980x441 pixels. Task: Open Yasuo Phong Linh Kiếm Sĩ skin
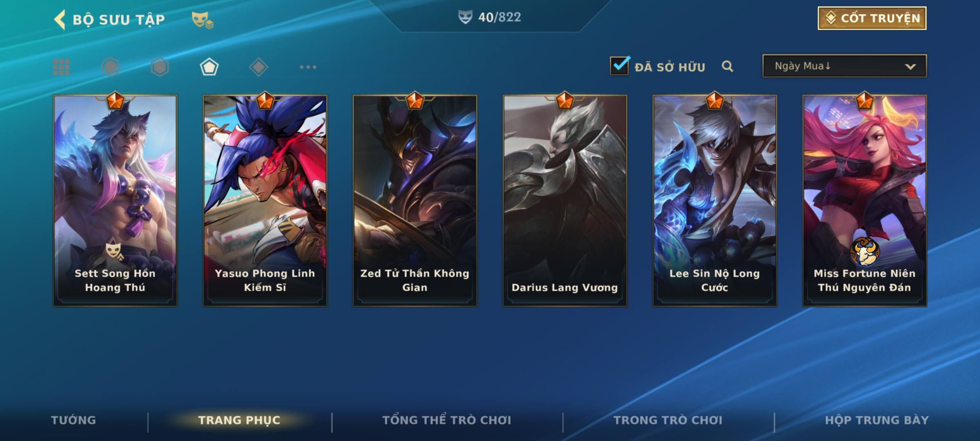(x=265, y=200)
